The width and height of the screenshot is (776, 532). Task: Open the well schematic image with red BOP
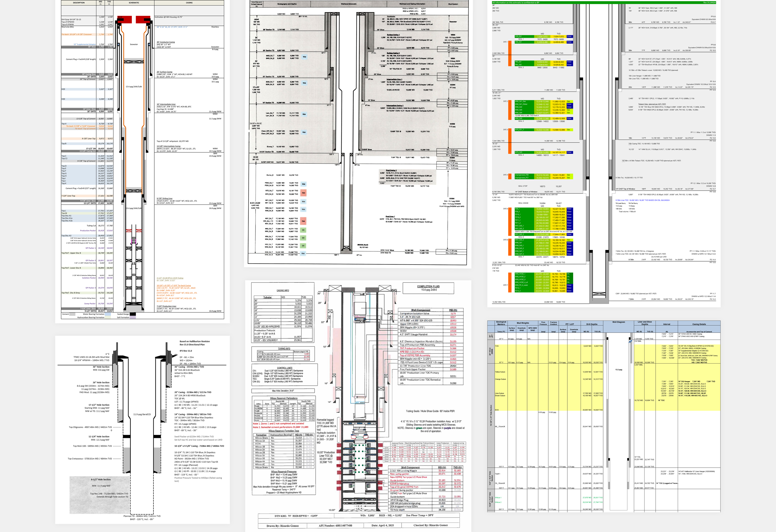pyautogui.click(x=142, y=161)
